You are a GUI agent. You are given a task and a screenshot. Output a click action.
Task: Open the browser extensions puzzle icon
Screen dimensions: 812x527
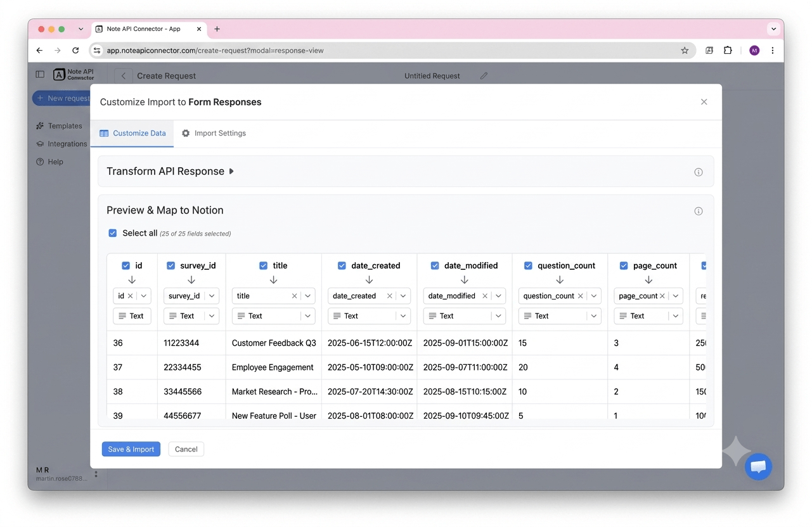coord(728,51)
